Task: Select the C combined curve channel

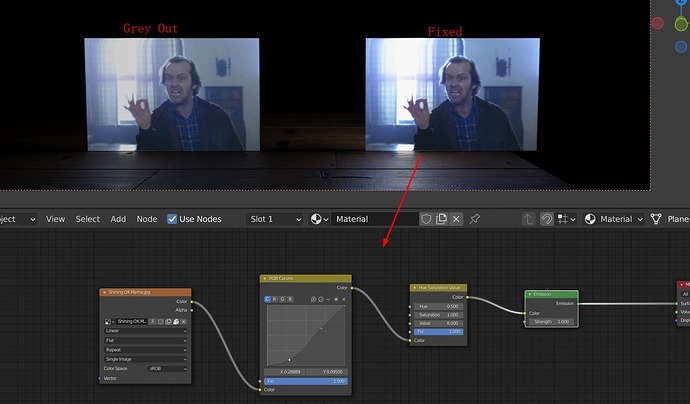Action: (267, 299)
